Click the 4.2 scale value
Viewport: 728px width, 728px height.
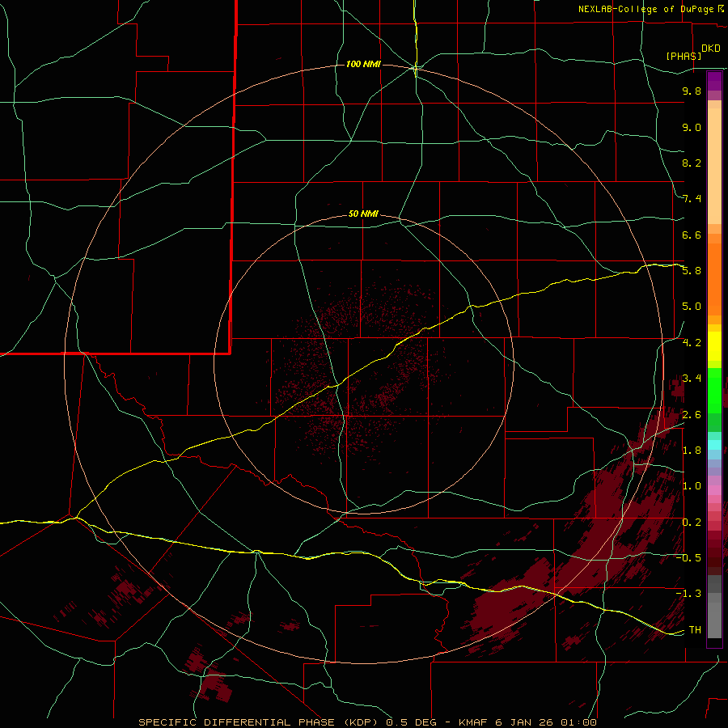click(x=692, y=343)
